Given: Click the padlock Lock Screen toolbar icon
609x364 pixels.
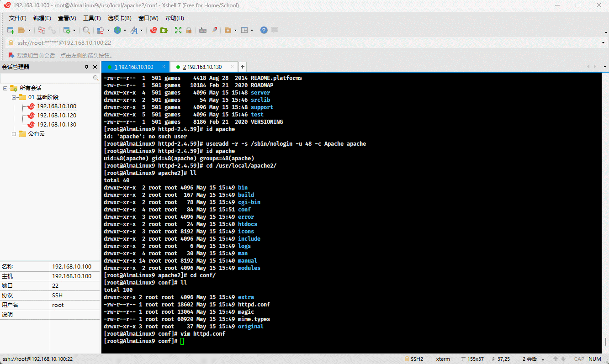Looking at the screenshot, I should pos(188,30).
